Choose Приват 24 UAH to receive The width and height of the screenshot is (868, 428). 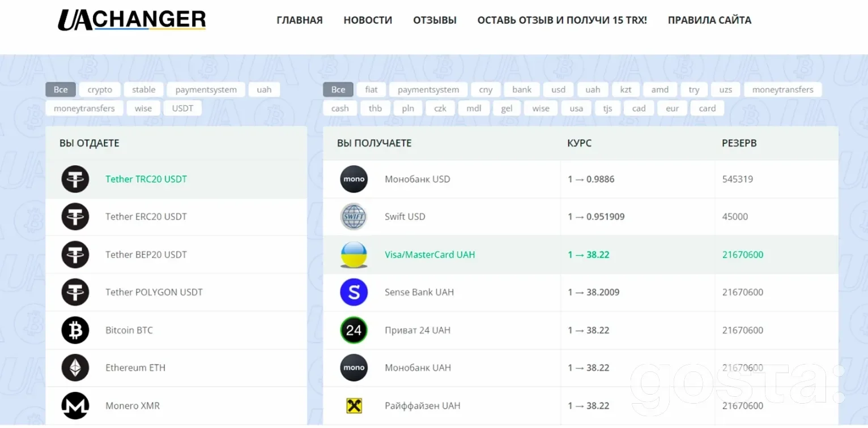coord(581,330)
